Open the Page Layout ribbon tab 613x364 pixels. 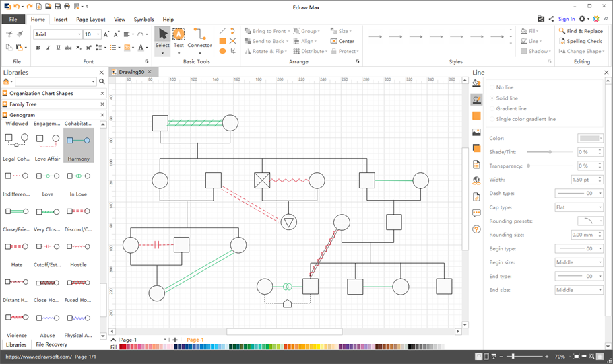click(90, 20)
